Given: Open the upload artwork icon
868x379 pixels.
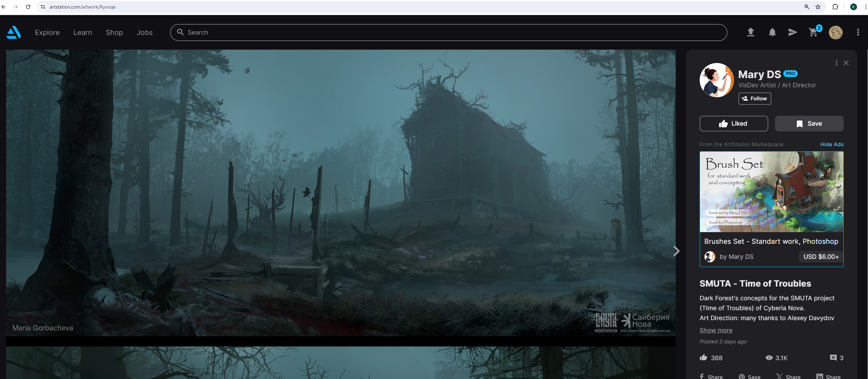Looking at the screenshot, I should click(x=750, y=32).
